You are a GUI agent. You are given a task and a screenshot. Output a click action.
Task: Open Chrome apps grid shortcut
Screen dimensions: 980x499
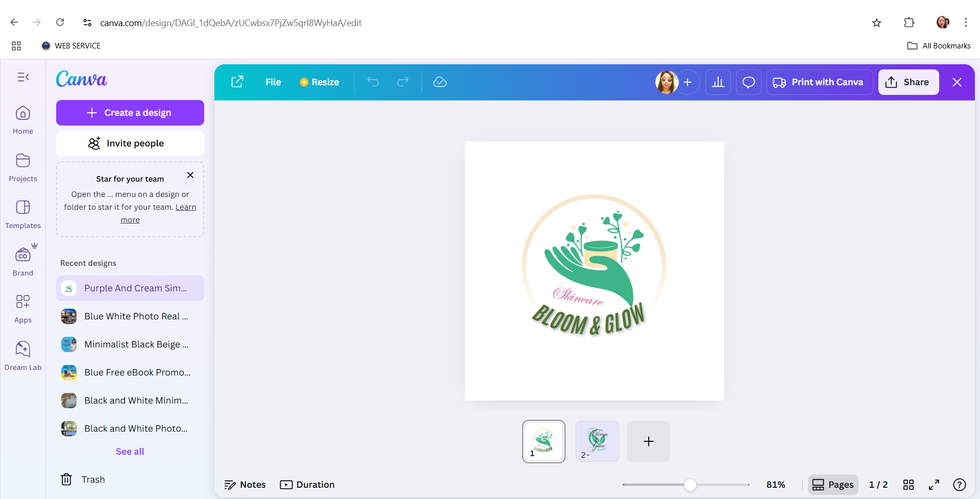click(x=16, y=46)
